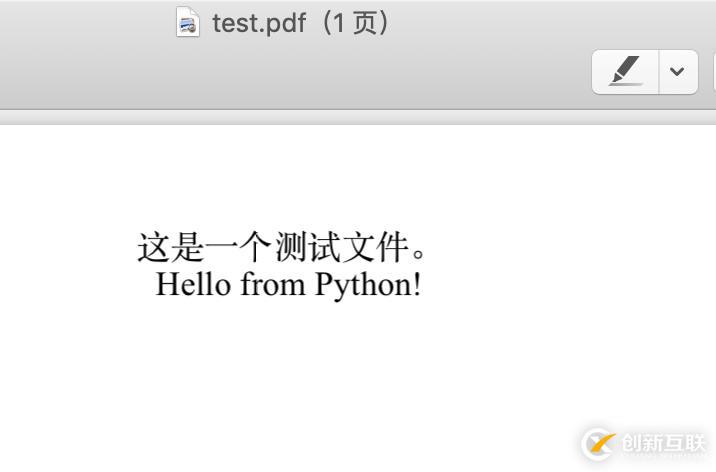Image resolution: width=716 pixels, height=472 pixels.
Task: Open the highlight options dropdown arrow
Action: pyautogui.click(x=678, y=72)
